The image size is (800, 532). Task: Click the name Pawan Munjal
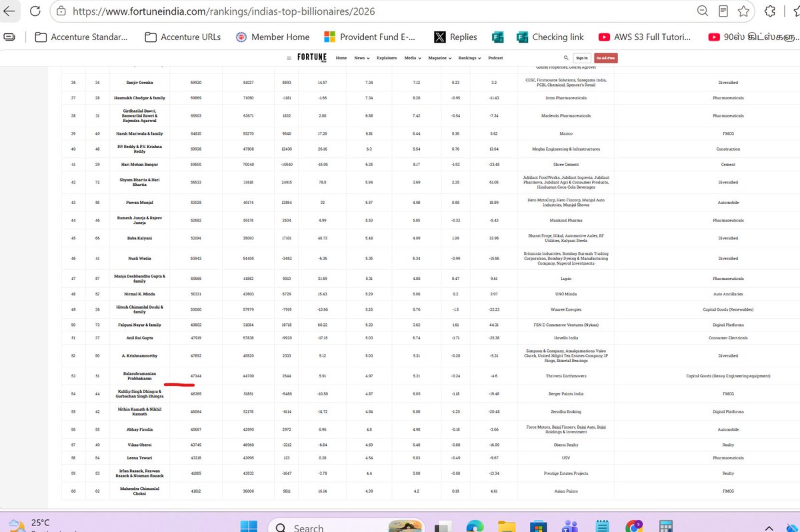[x=139, y=202]
